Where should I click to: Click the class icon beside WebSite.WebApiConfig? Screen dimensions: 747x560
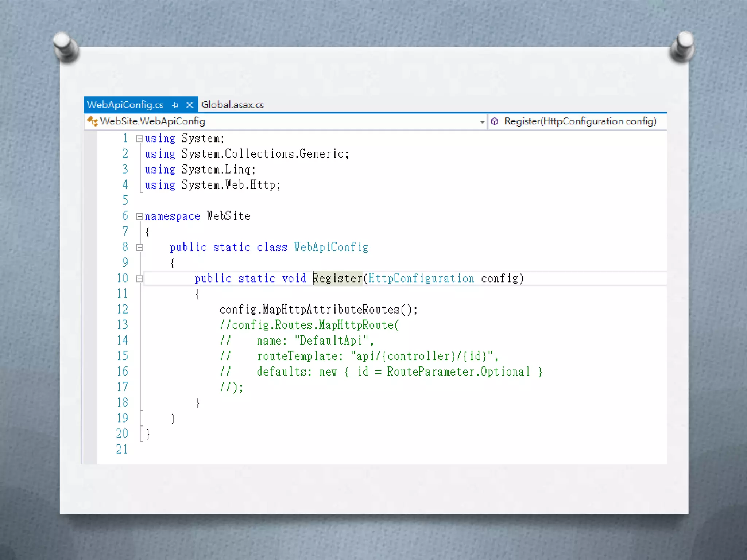tap(92, 121)
